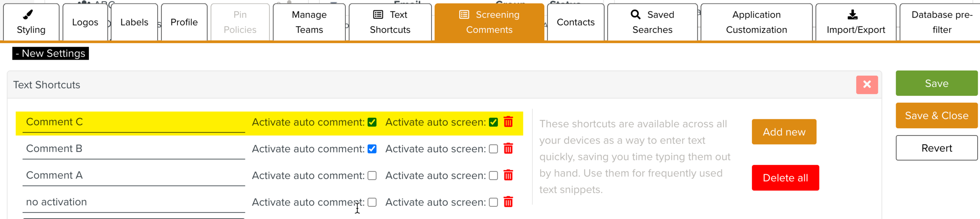Viewport: 980px width, 219px height.
Task: Click the red X to close Text Shortcuts panel
Action: pyautogui.click(x=867, y=84)
